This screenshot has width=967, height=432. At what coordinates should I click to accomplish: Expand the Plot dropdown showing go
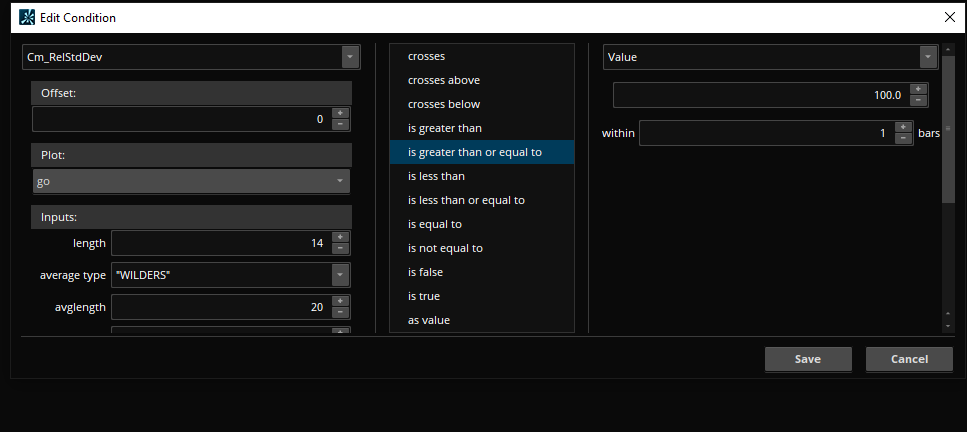coord(341,181)
